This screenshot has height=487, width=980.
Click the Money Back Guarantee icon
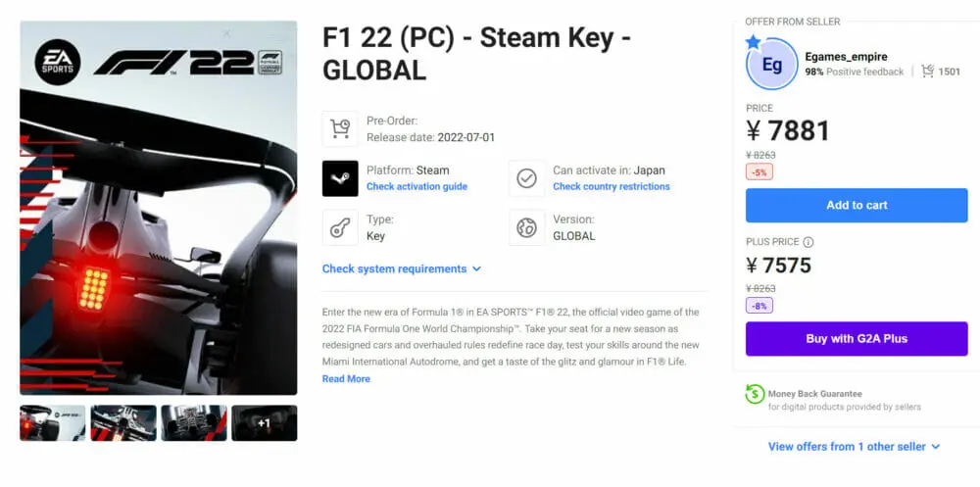(x=755, y=394)
